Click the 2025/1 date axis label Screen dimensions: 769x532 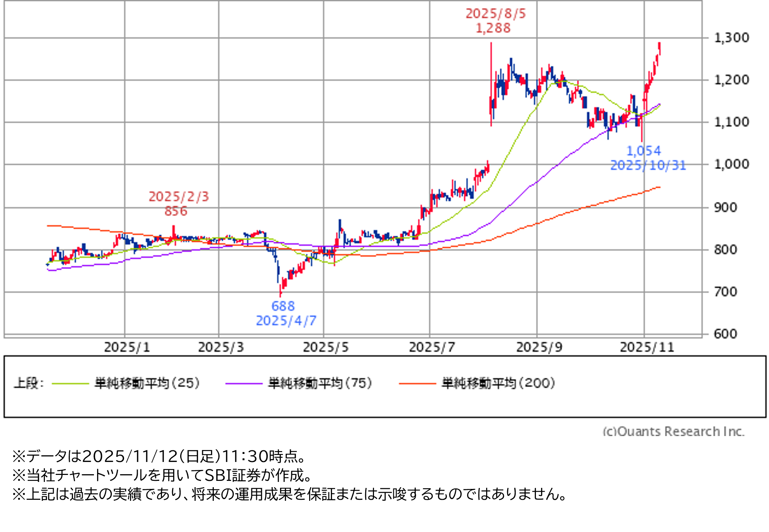[x=127, y=347]
